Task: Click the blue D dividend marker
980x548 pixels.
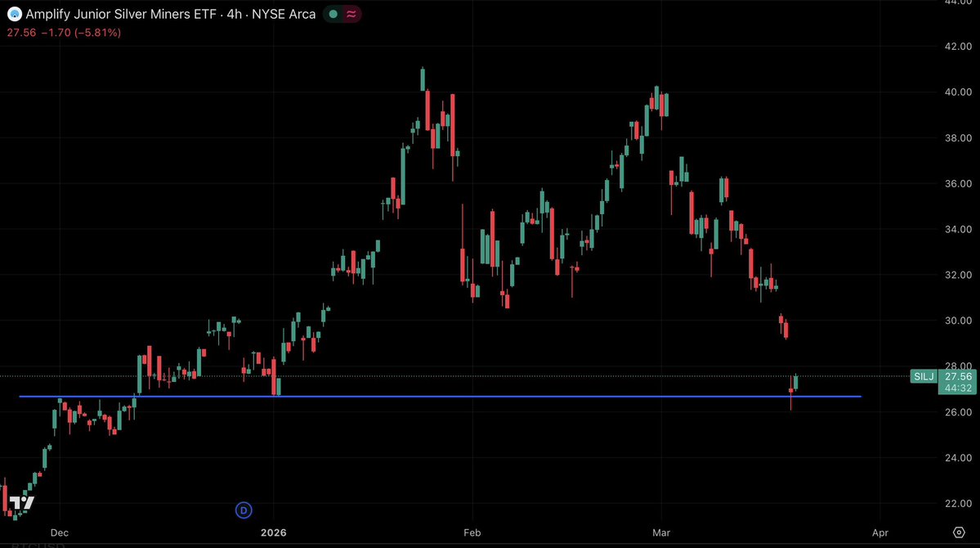Action: click(244, 510)
